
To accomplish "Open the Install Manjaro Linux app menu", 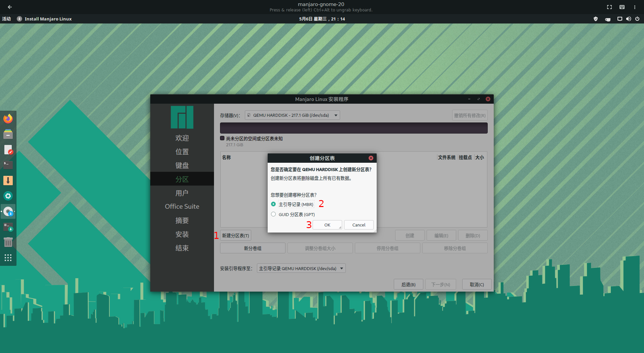I will pos(44,19).
